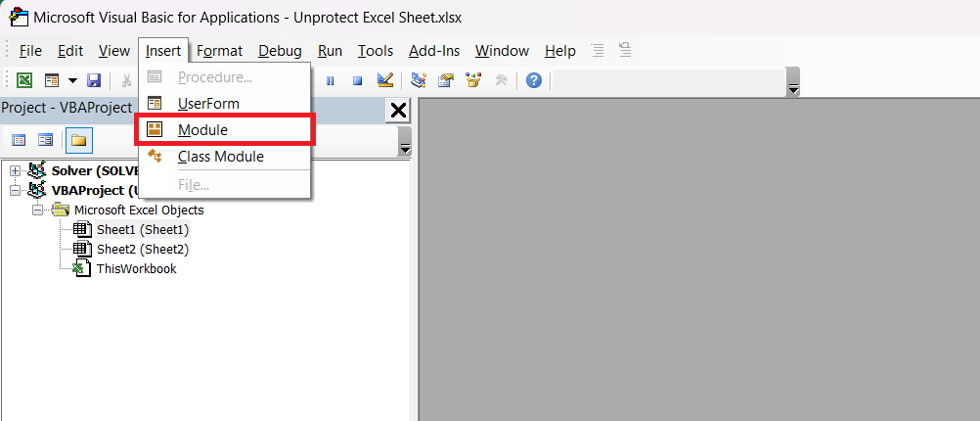Click the Break (pause) toolbar icon
This screenshot has width=980, height=421.
[x=330, y=80]
